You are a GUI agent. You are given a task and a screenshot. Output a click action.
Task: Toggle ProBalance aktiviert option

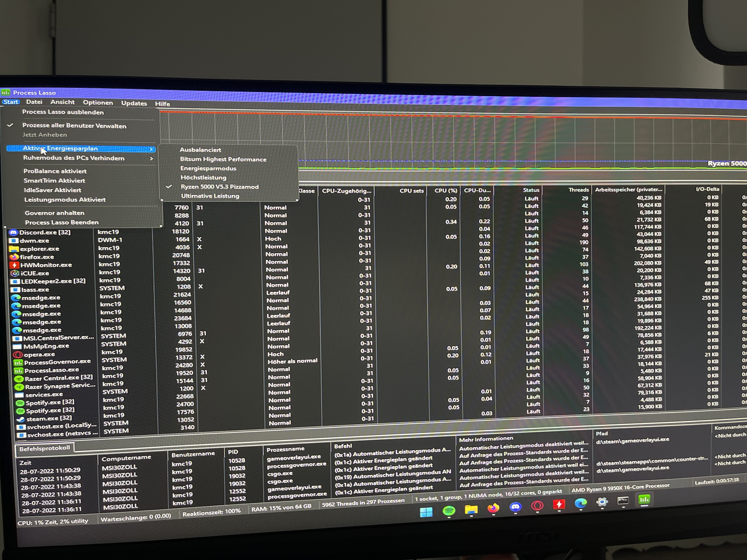pyautogui.click(x=55, y=171)
